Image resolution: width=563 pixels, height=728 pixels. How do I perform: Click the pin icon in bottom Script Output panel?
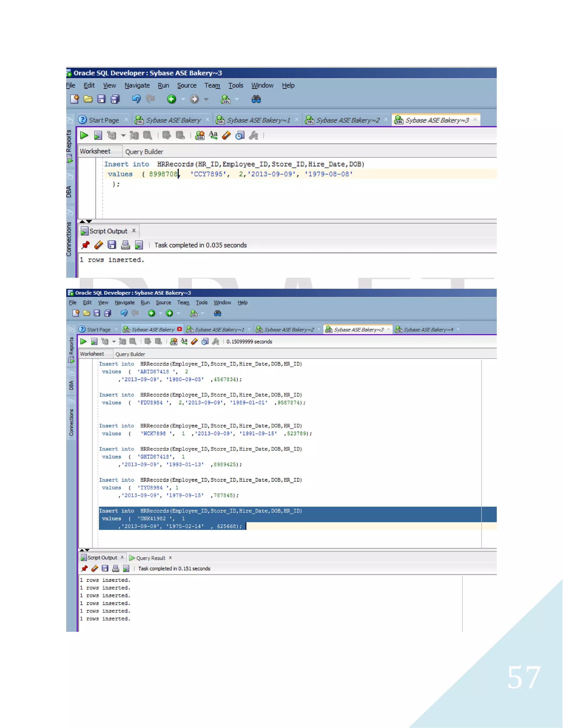84,569
